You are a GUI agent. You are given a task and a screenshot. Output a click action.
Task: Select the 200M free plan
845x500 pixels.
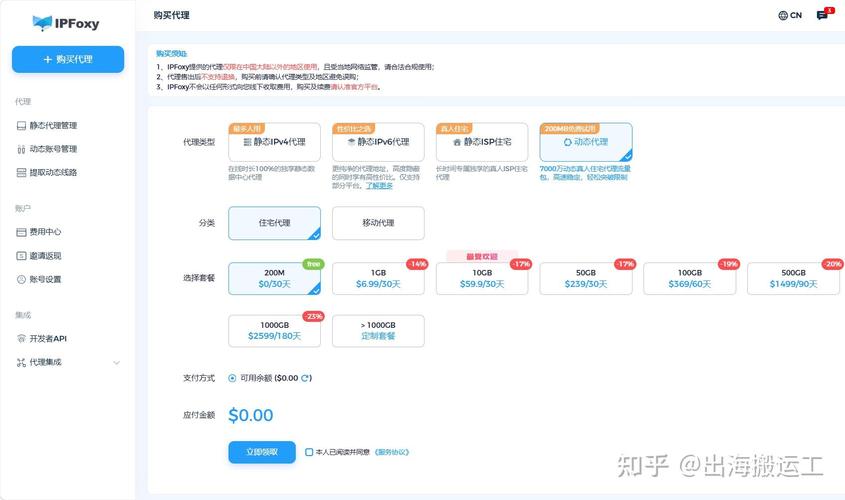274,279
